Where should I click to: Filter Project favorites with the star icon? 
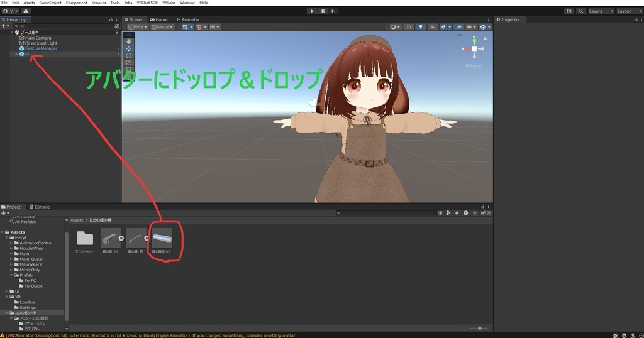tap(475, 213)
